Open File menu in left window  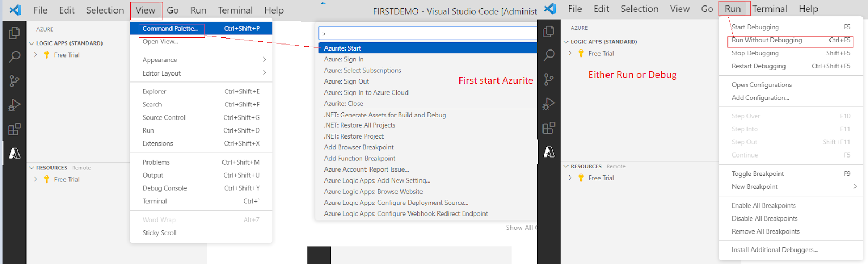click(40, 10)
